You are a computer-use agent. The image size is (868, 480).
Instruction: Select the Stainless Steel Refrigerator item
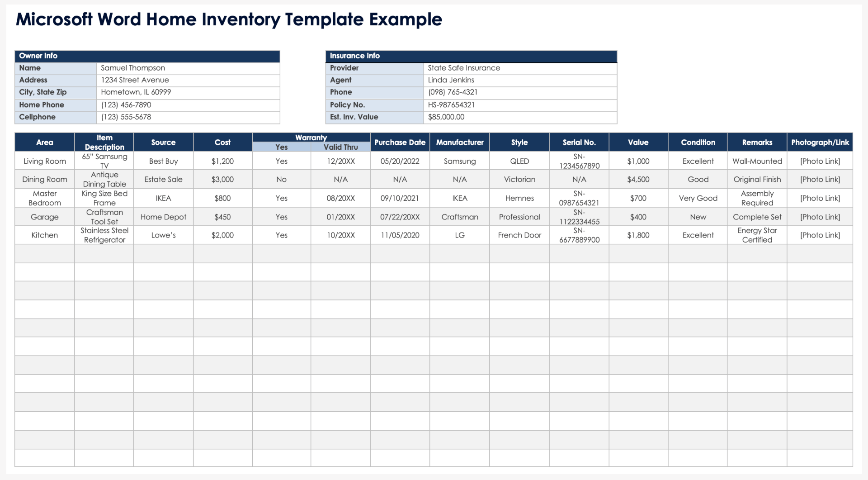104,235
